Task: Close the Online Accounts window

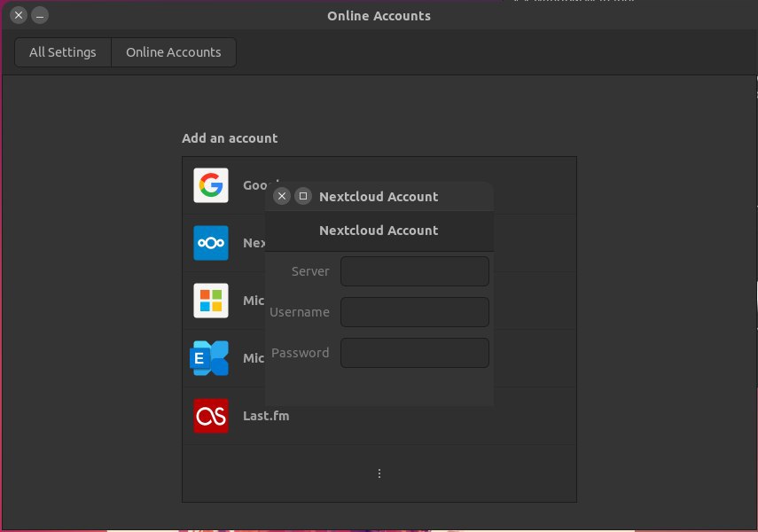Action: (x=19, y=15)
